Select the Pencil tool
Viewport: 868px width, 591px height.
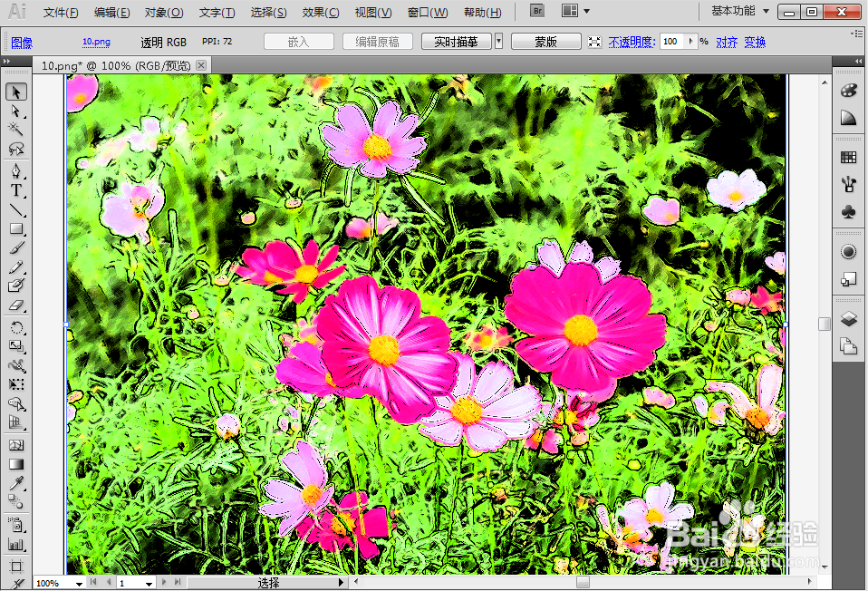pos(16,267)
